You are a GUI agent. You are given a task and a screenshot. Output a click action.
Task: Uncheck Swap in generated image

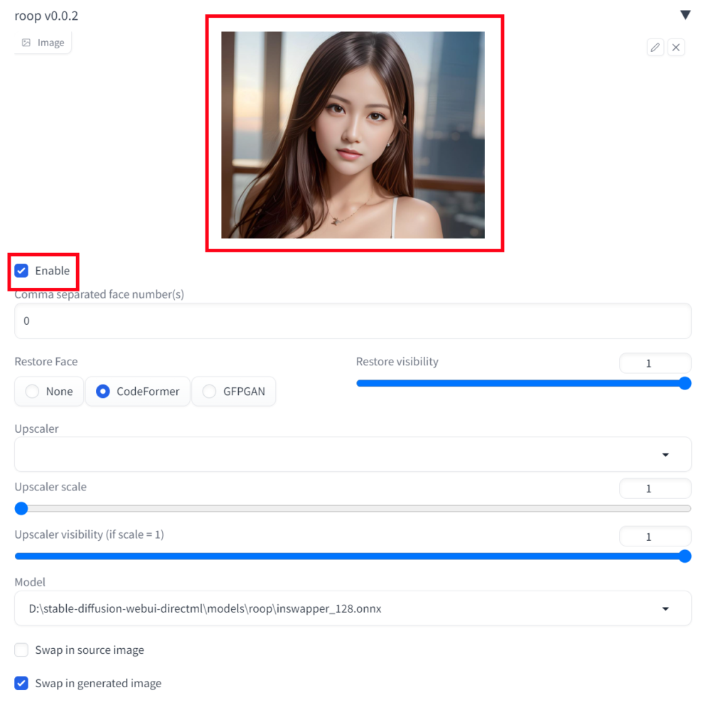(21, 683)
